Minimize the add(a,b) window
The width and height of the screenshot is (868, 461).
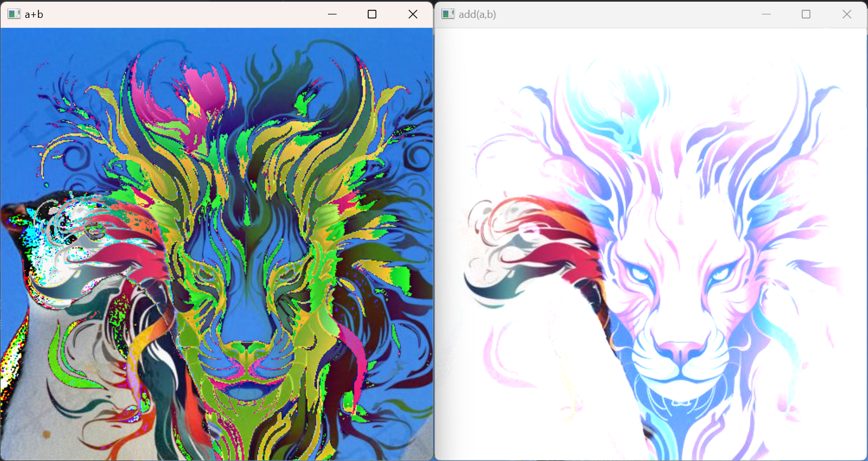click(767, 14)
